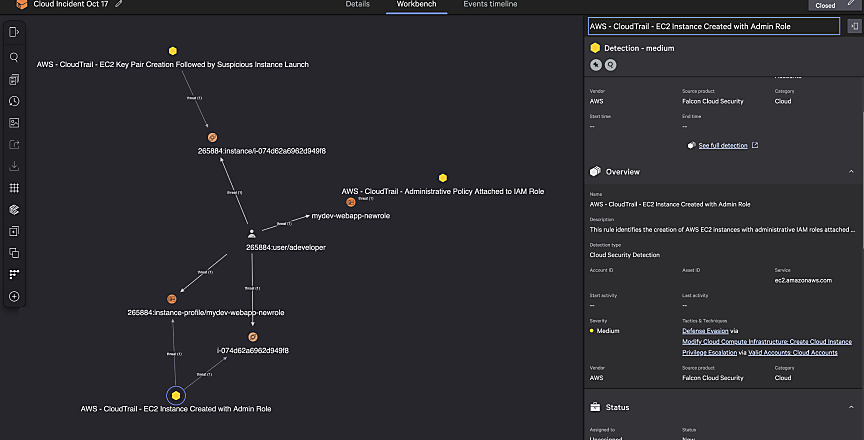Open the Defense Evasion tactic link
This screenshot has width=864, height=440.
(704, 330)
